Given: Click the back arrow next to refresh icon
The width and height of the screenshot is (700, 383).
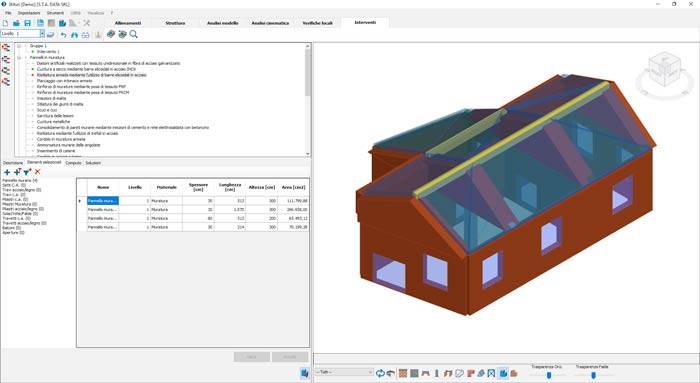Looking at the screenshot, I should tap(391, 373).
